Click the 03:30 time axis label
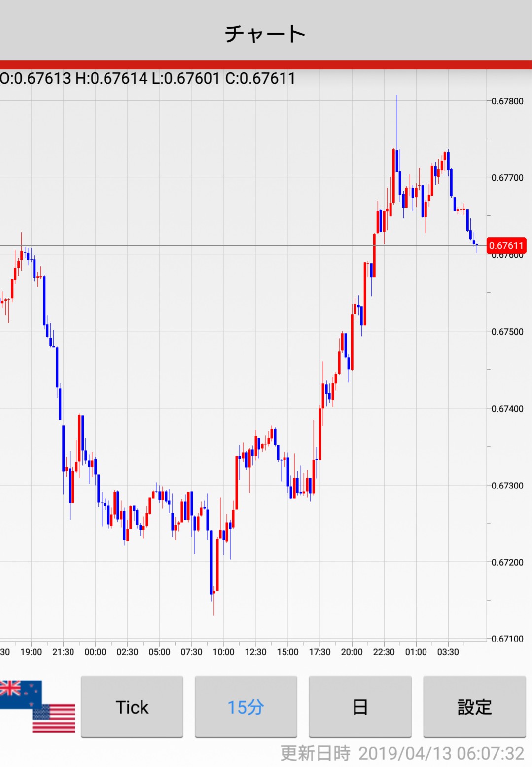Screen dimensions: 532x767 (x=448, y=652)
